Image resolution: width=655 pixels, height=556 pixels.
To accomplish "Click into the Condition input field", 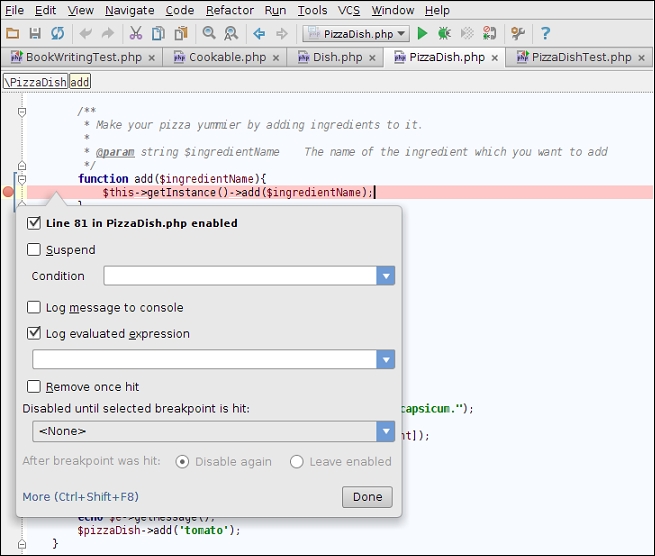I will [240, 276].
